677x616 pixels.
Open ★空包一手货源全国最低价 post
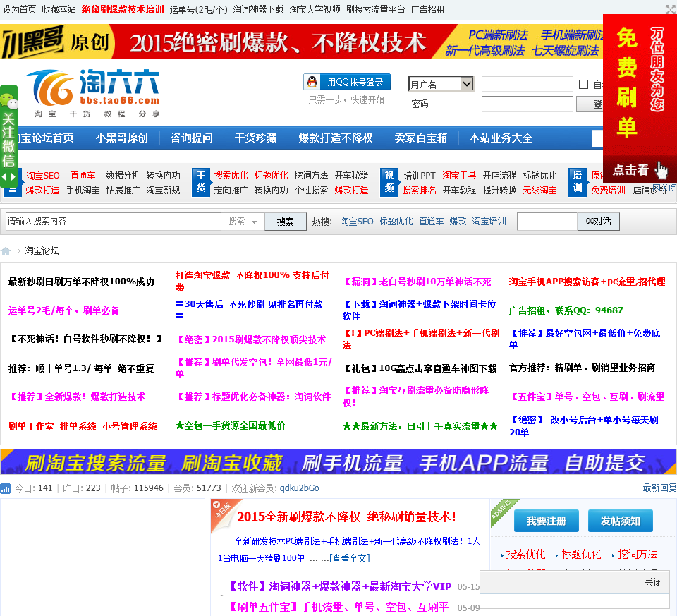(x=230, y=426)
